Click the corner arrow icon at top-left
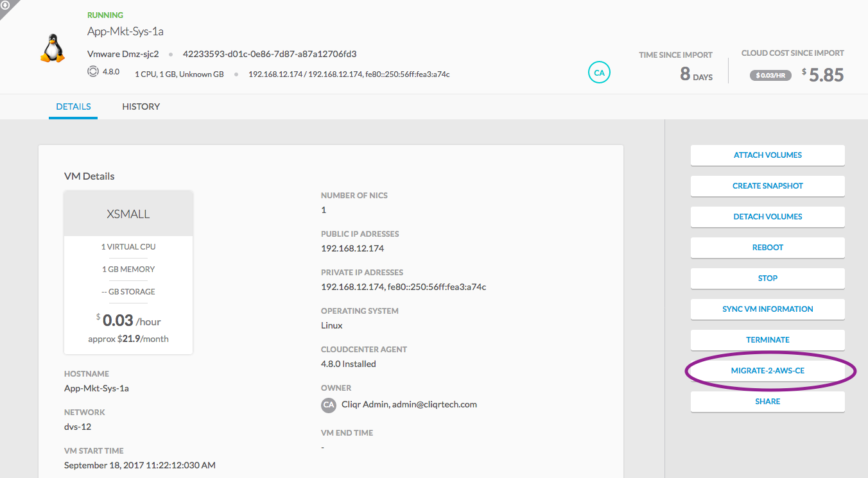 click(6, 6)
